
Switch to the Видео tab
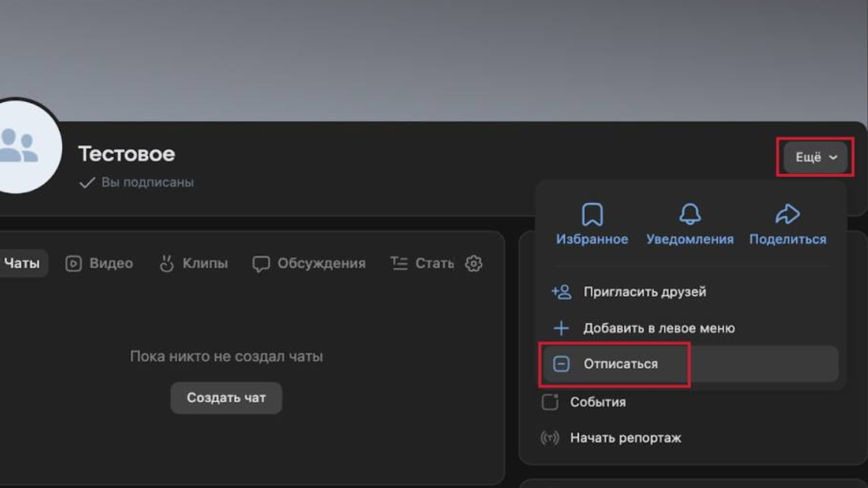(x=99, y=263)
